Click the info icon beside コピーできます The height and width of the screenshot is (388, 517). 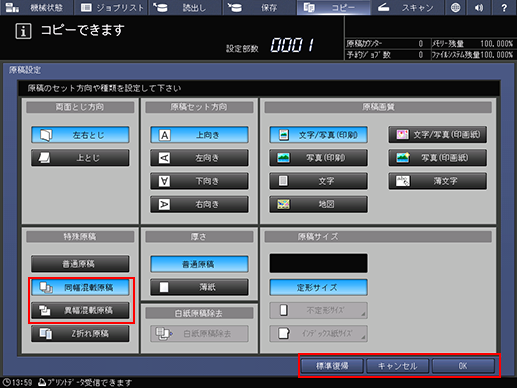click(x=23, y=31)
